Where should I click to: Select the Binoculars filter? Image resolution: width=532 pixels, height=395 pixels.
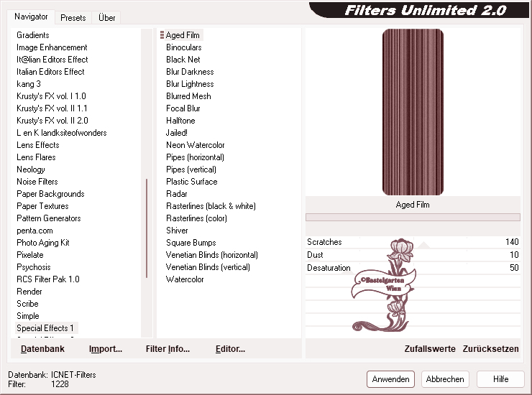184,47
